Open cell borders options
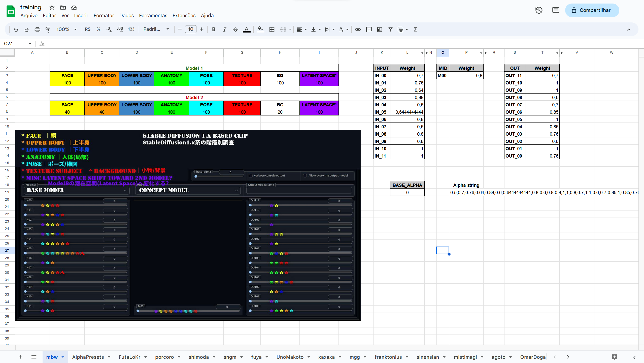Viewport: 644px width, 363px height. click(272, 29)
